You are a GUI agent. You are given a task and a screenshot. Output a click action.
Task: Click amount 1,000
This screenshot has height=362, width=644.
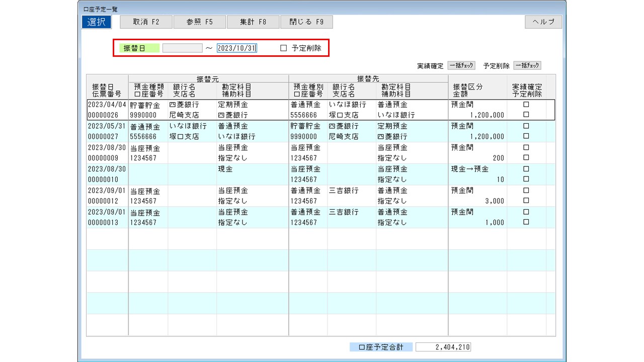tap(495, 222)
